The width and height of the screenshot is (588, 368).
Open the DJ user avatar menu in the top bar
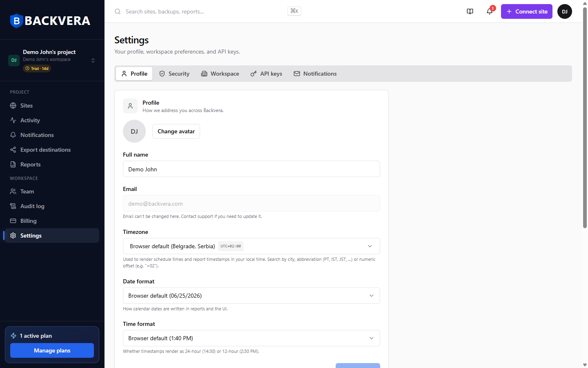565,11
